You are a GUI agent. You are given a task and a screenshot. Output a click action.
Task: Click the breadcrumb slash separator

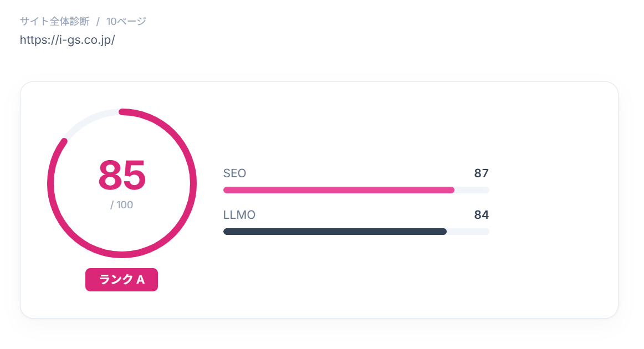click(98, 22)
